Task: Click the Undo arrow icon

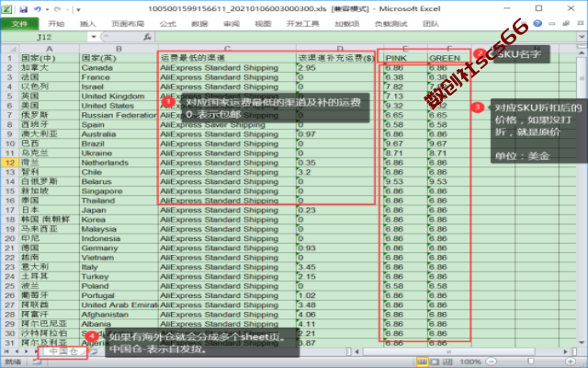Action: (38, 9)
